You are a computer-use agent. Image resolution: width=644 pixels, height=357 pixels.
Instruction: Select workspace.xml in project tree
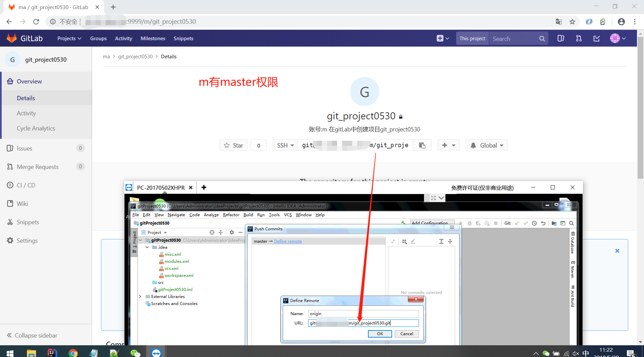click(x=179, y=276)
